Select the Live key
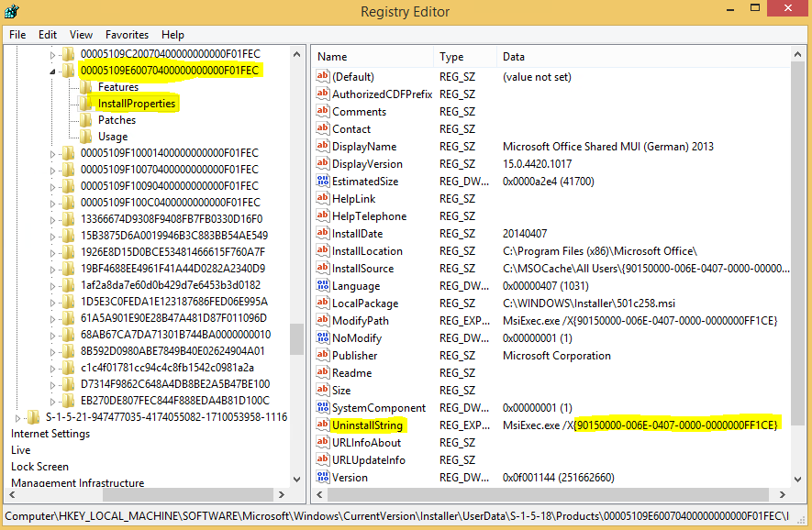Viewport: 812px width, 530px height. 21,450
